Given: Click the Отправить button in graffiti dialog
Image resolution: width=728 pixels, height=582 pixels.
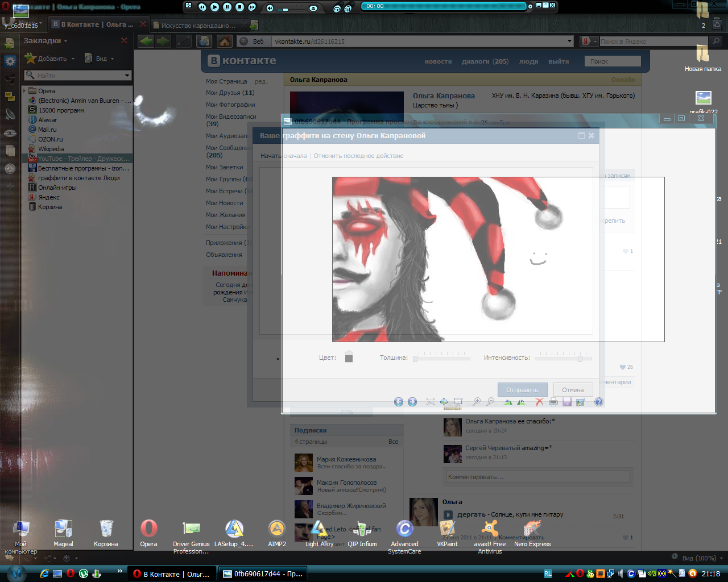Looking at the screenshot, I should tap(522, 390).
